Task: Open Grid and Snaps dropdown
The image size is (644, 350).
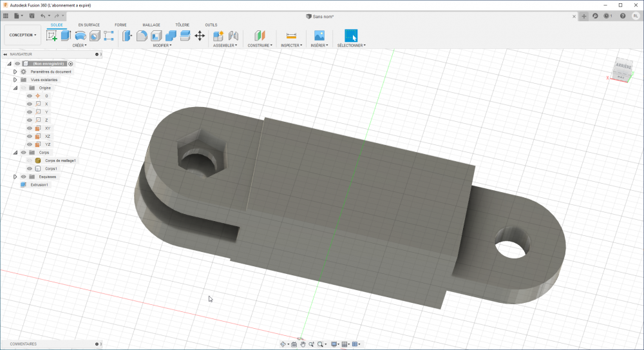Action: tap(346, 344)
